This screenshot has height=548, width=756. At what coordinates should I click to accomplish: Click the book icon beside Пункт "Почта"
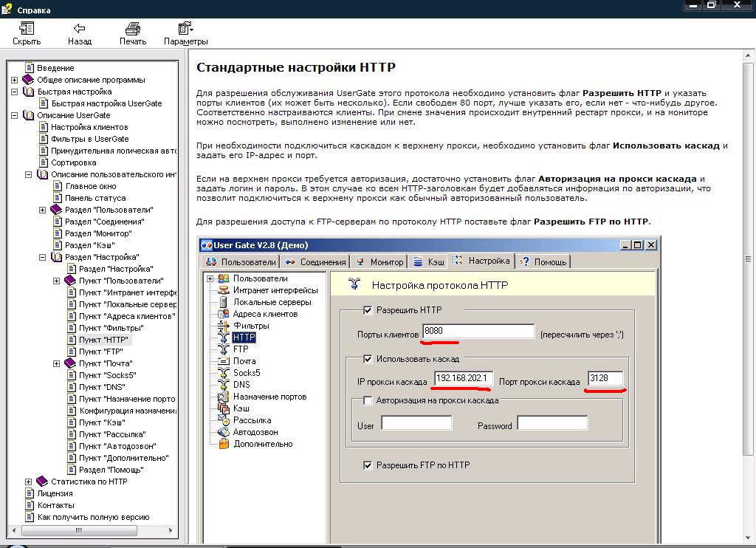[70, 363]
